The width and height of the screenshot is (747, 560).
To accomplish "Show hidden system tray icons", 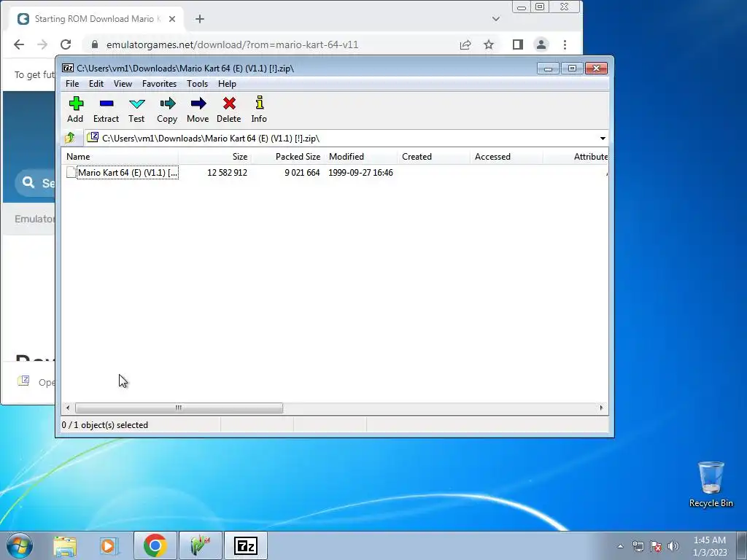I will (620, 546).
